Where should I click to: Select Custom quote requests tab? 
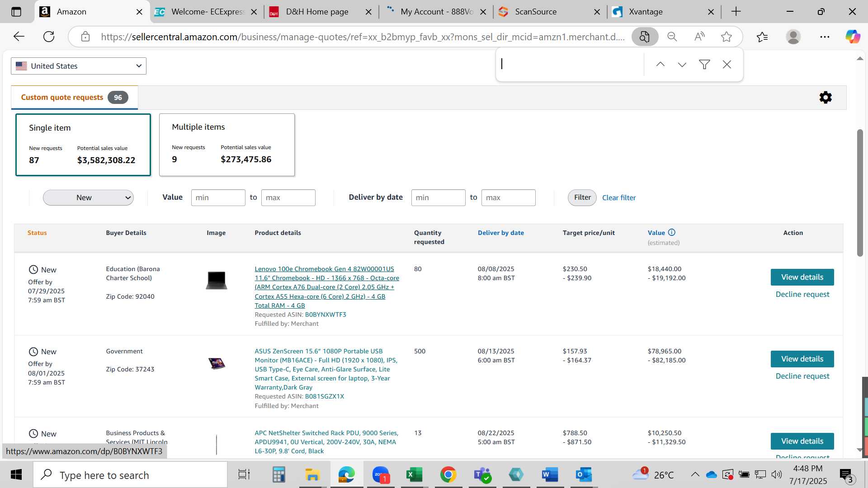[x=74, y=97]
